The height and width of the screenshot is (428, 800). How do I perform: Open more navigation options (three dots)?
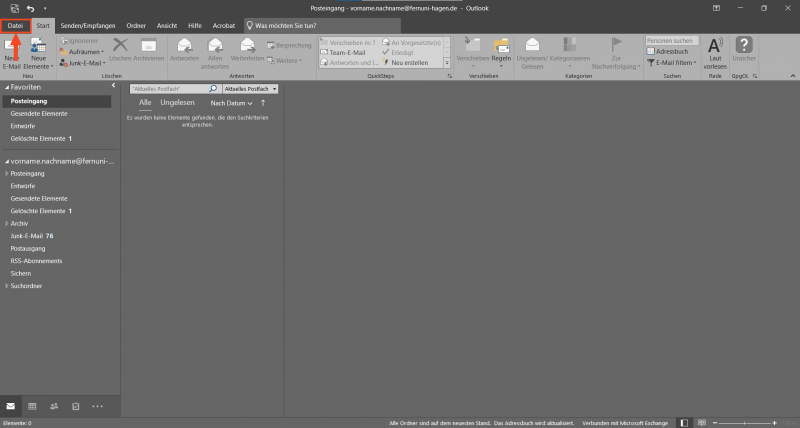(x=97, y=407)
